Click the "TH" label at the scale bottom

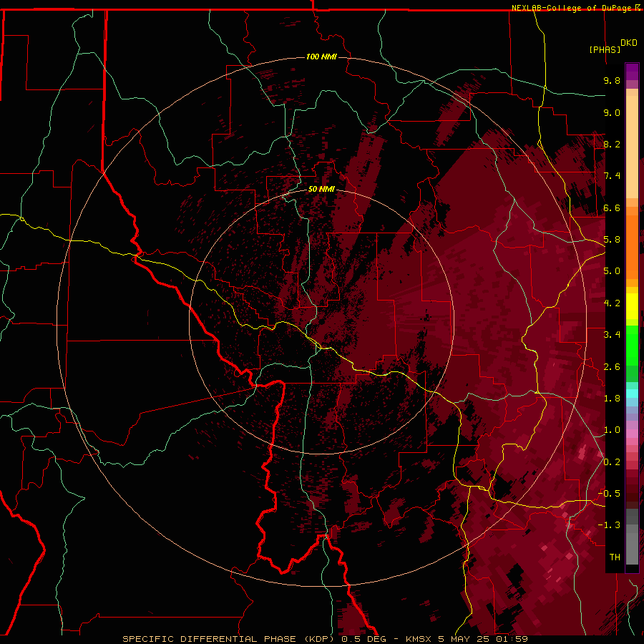(x=615, y=557)
